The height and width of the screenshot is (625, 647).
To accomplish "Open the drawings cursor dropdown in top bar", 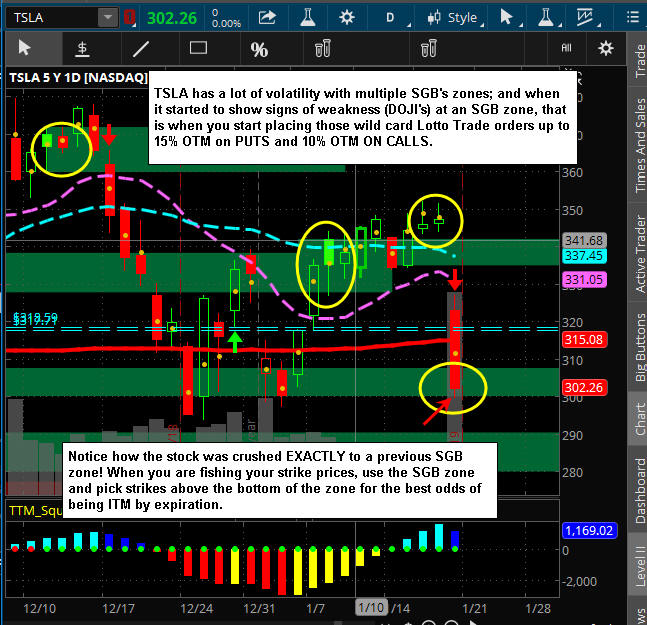I will click(x=509, y=18).
